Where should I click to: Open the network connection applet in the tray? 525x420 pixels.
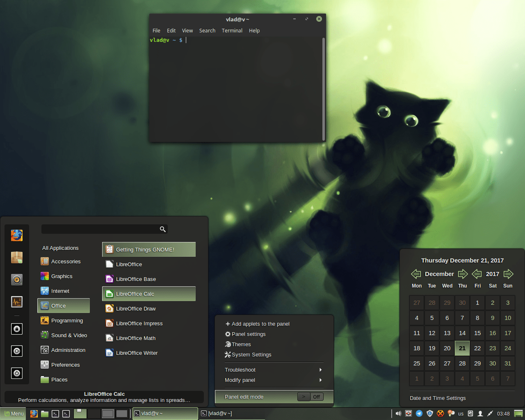click(490, 413)
